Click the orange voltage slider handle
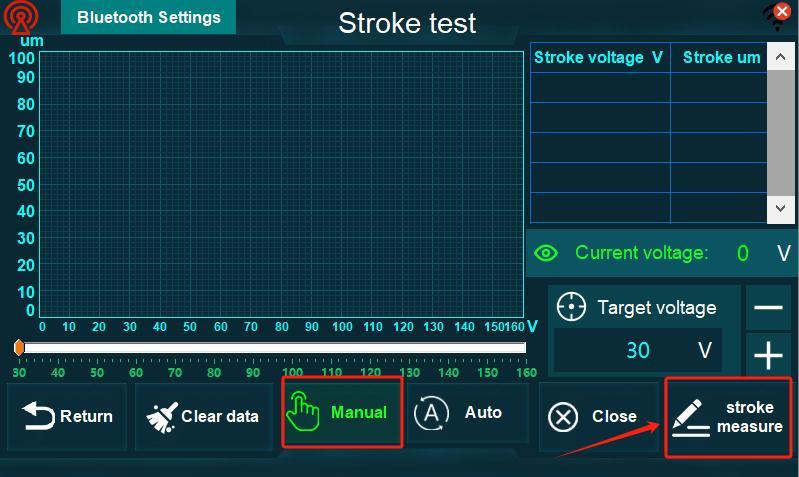The height and width of the screenshot is (477, 799). pos(19,347)
